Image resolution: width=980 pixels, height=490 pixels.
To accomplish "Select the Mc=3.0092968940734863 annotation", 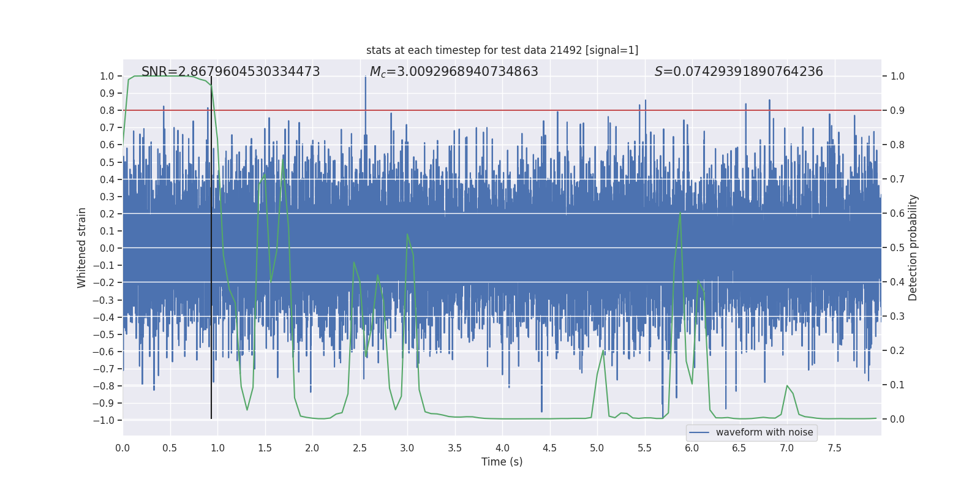I will (454, 72).
